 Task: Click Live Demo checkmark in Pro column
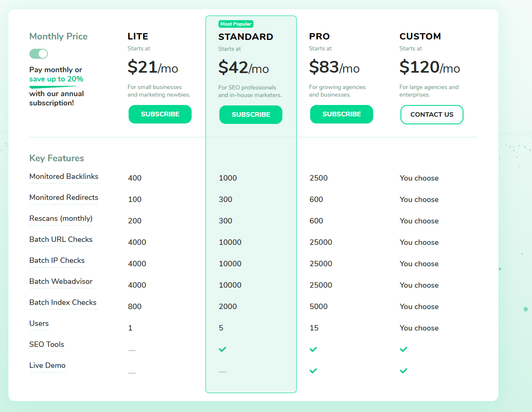[313, 371]
